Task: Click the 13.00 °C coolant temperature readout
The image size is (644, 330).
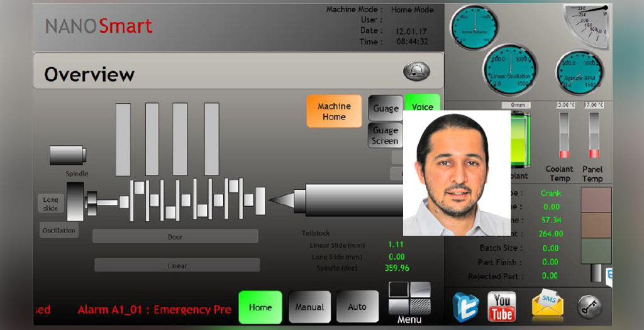Action: (565, 105)
